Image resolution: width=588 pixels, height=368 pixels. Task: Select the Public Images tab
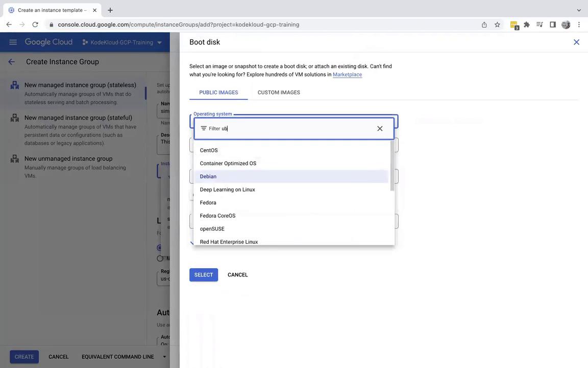[218, 93]
